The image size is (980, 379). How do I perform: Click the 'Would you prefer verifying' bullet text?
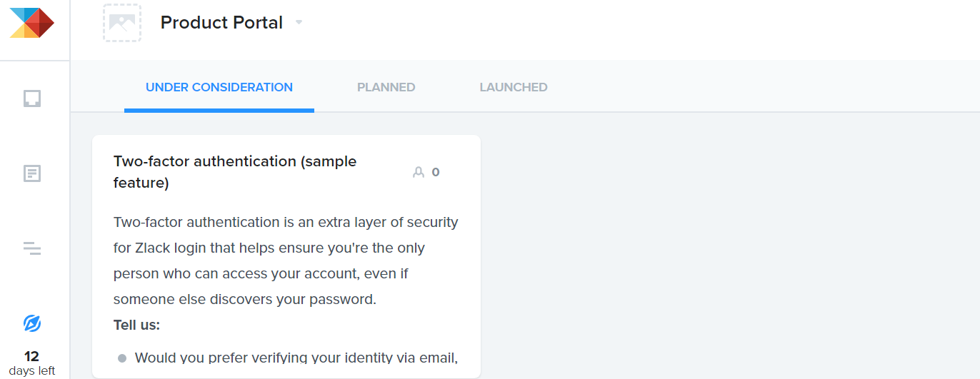pos(296,357)
